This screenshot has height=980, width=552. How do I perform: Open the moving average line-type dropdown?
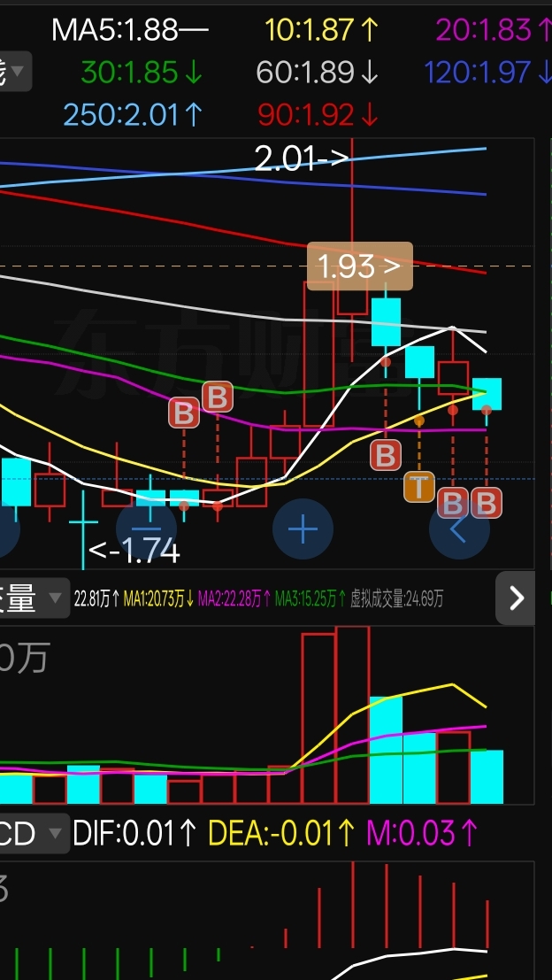16,71
